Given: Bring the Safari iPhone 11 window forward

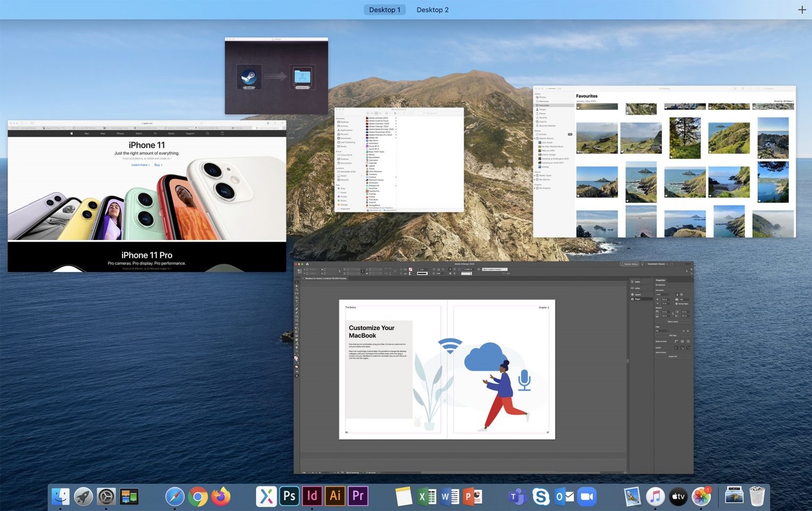Looking at the screenshot, I should pyautogui.click(x=146, y=197).
